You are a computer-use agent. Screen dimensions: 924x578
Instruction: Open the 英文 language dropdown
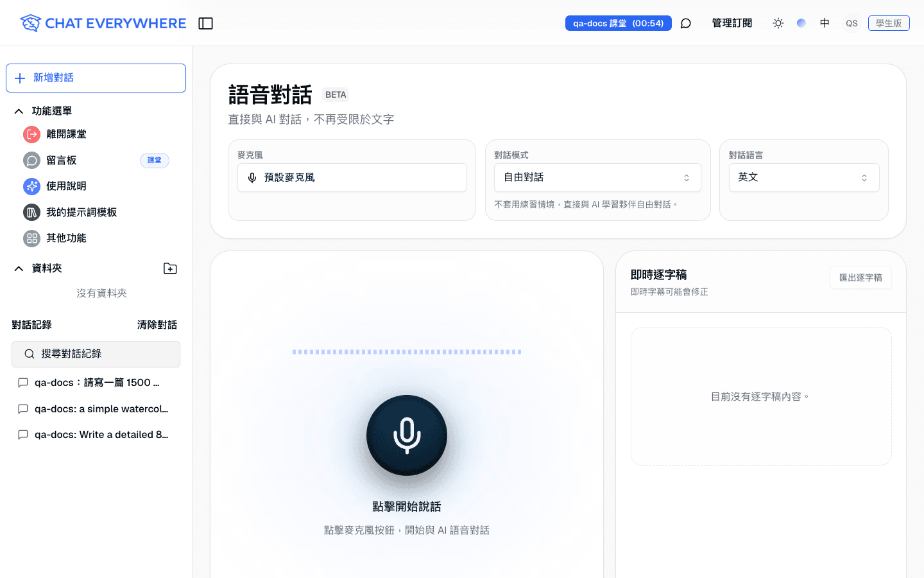(x=804, y=178)
